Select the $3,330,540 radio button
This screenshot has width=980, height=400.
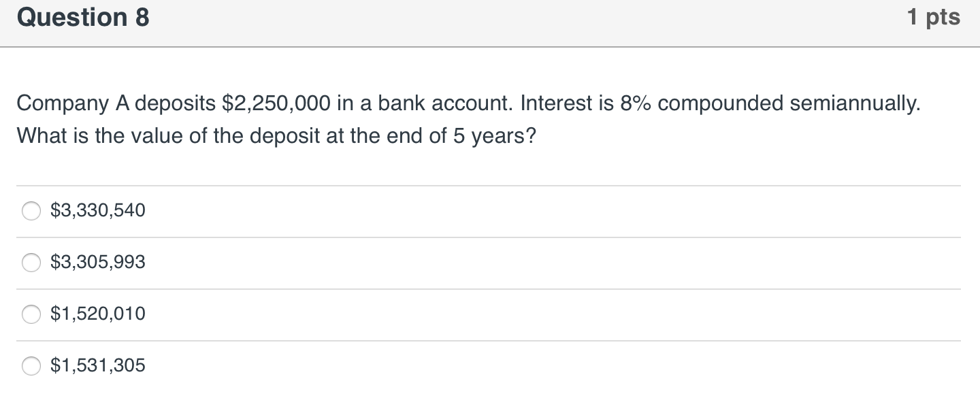pos(31,212)
